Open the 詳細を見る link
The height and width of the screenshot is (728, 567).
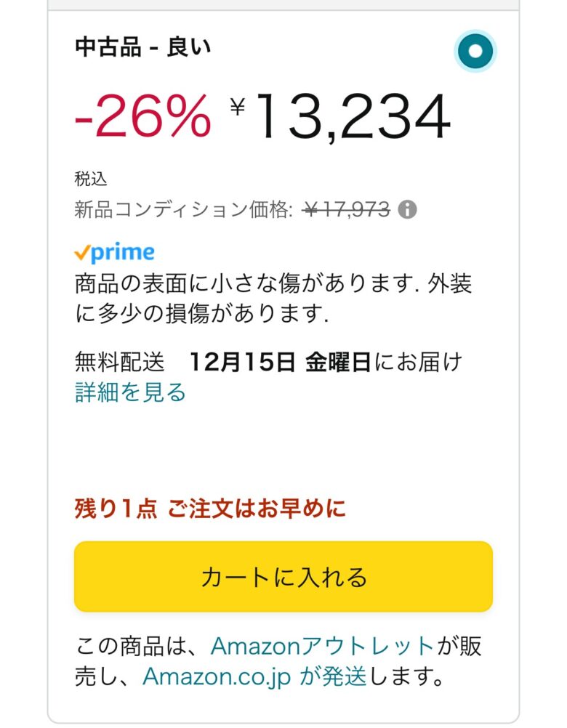point(130,392)
